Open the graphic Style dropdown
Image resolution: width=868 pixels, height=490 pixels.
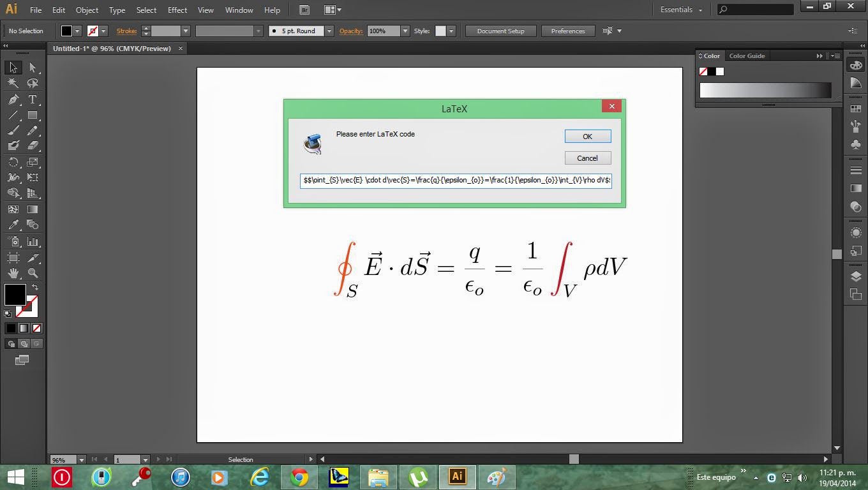[451, 31]
